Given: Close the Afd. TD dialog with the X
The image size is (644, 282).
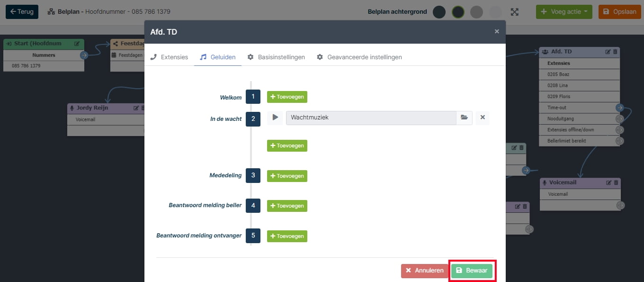Looking at the screenshot, I should click(497, 31).
